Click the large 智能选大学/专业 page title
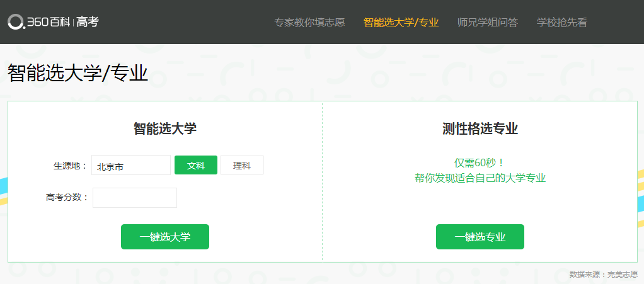Image resolution: width=644 pixels, height=284 pixels. (78, 73)
